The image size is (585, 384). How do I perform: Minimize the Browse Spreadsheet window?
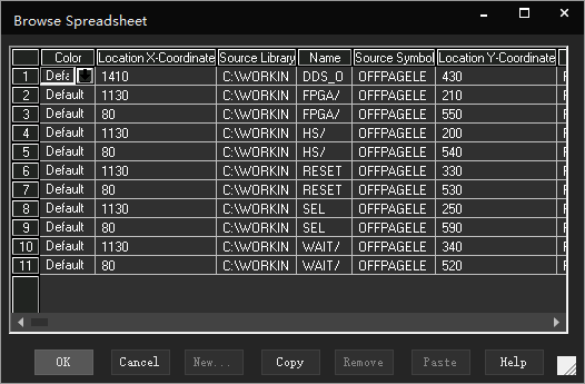[484, 15]
